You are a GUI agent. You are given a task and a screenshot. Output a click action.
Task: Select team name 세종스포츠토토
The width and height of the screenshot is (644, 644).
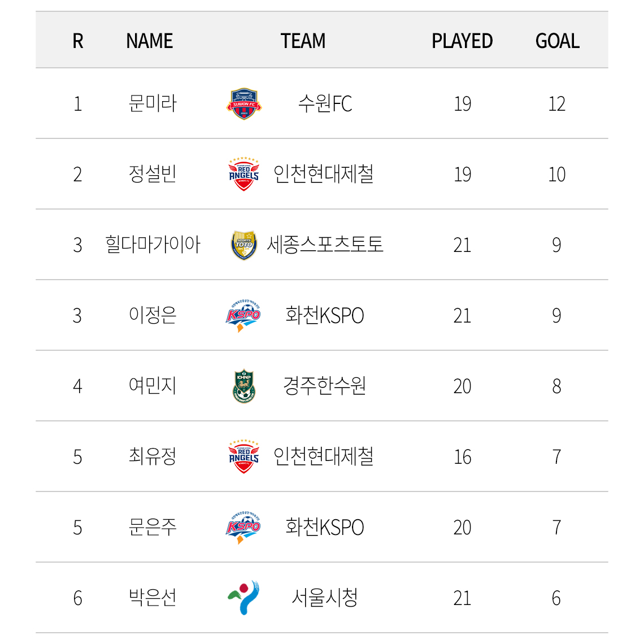coord(325,245)
